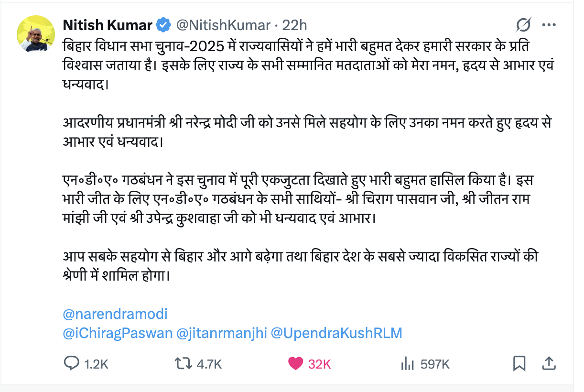Viewport: 584px width, 392px height.
Task: Click the reply speech bubble icon
Action: (71, 364)
